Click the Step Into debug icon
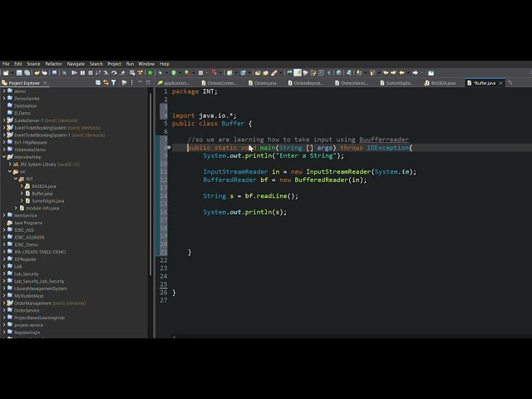 point(106,72)
